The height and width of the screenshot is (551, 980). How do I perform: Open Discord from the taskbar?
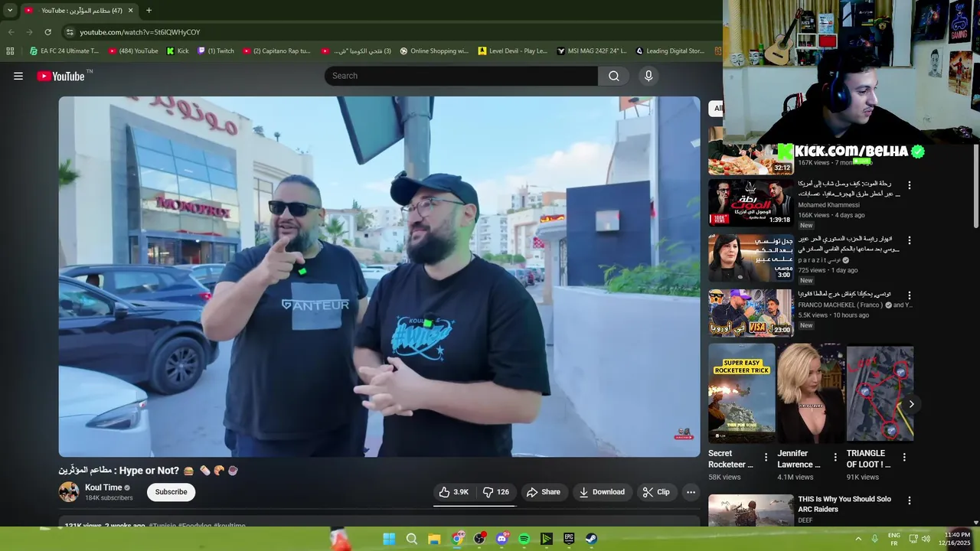click(x=502, y=539)
